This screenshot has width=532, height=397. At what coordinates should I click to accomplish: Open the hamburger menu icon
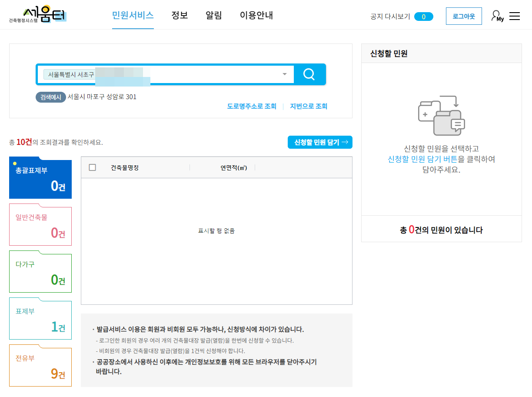click(x=515, y=16)
